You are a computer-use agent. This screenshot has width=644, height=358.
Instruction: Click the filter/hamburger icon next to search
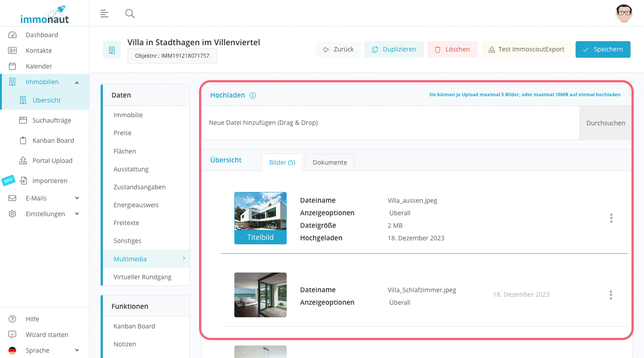point(104,13)
